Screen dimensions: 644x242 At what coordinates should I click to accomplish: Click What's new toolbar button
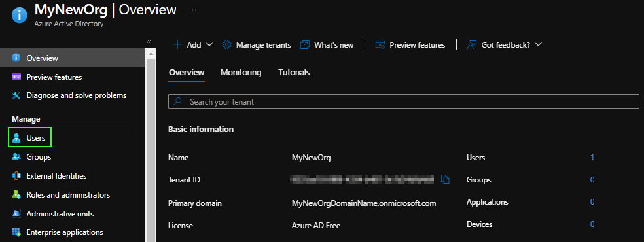click(x=327, y=44)
